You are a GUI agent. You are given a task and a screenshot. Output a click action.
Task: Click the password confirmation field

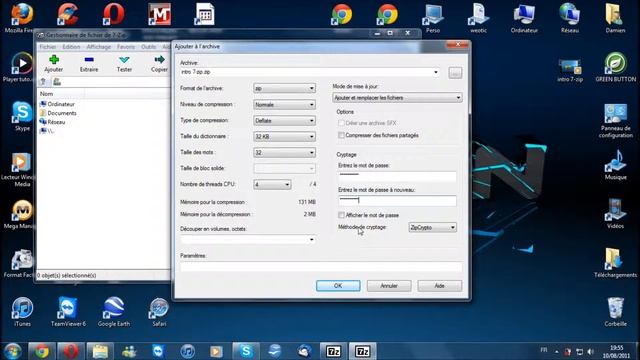(397, 200)
